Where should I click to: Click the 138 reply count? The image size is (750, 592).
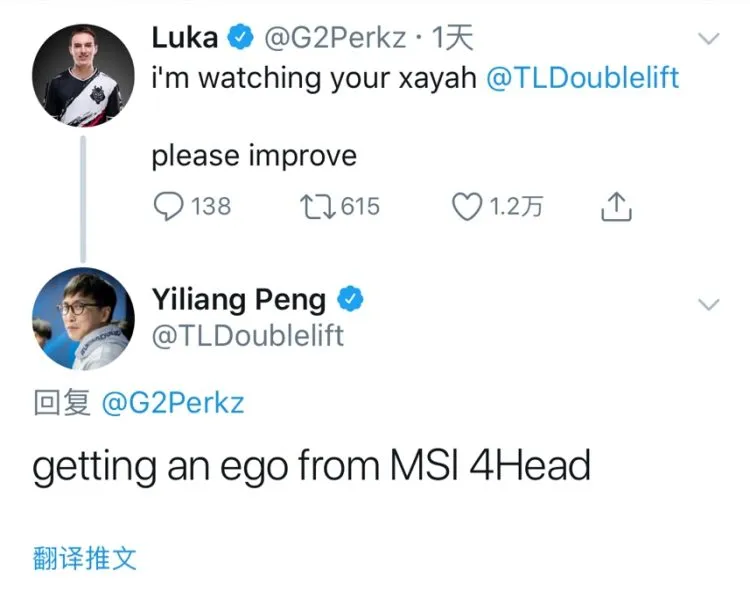[x=211, y=207]
